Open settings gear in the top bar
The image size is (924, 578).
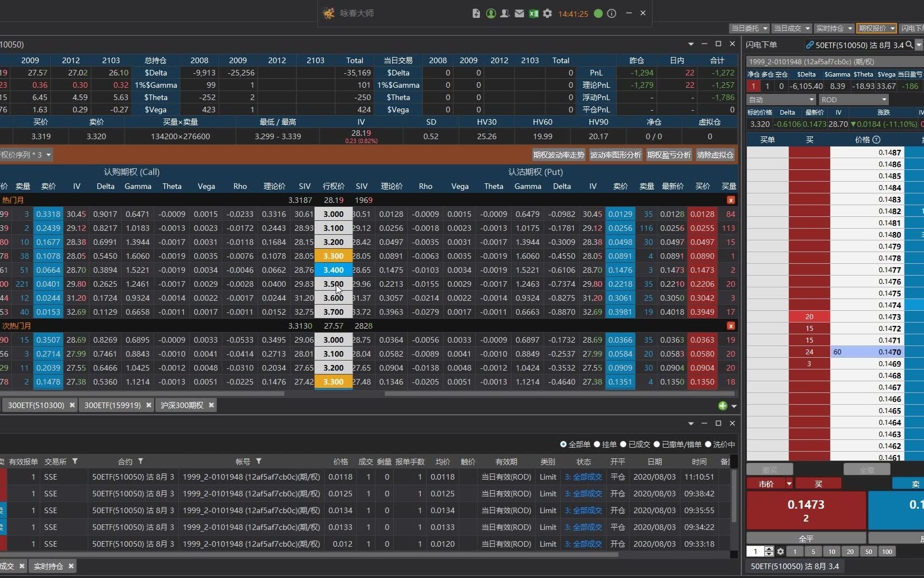pyautogui.click(x=547, y=13)
